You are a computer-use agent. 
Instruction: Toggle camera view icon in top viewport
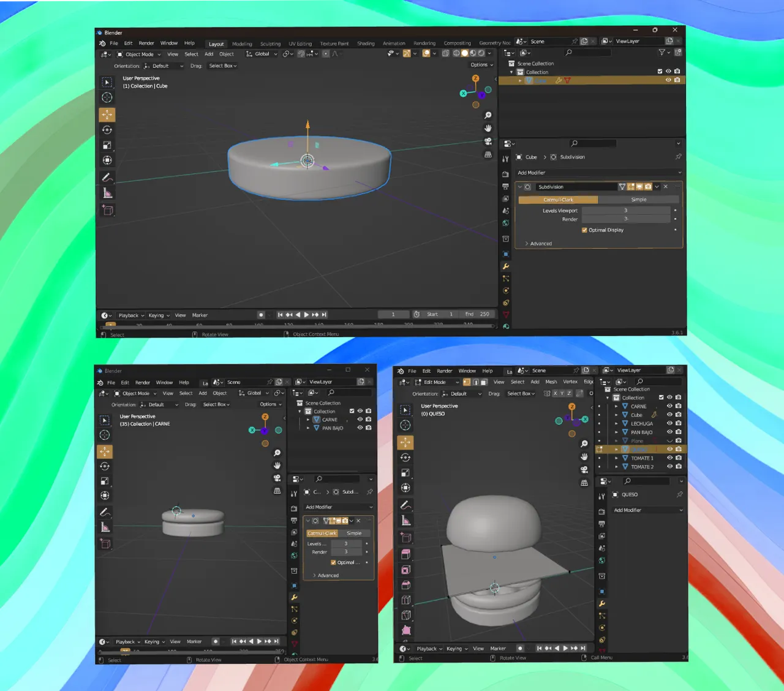(488, 142)
